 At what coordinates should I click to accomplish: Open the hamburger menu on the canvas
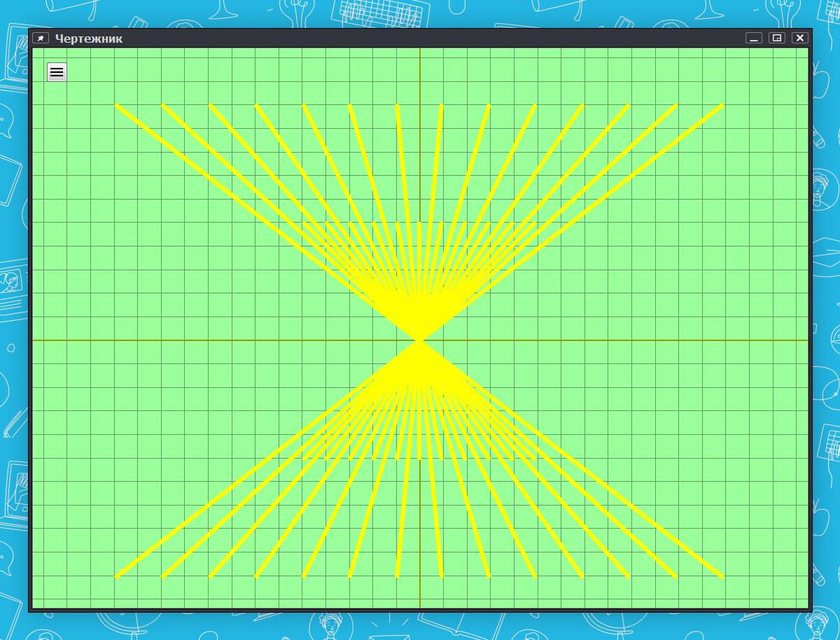tap(57, 71)
